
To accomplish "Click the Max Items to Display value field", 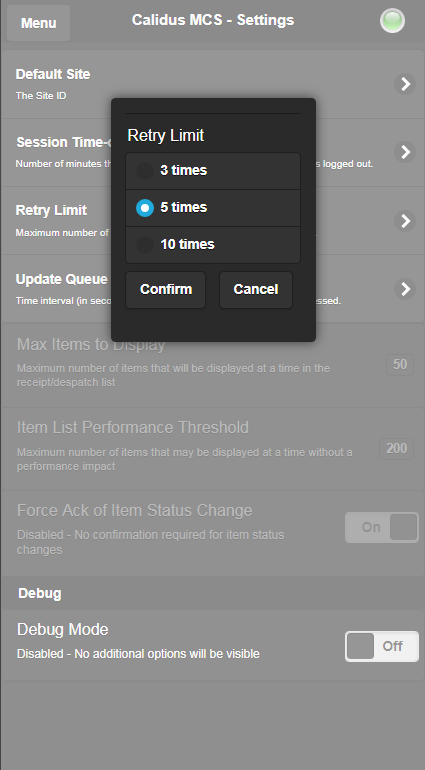I will pyautogui.click(x=400, y=365).
